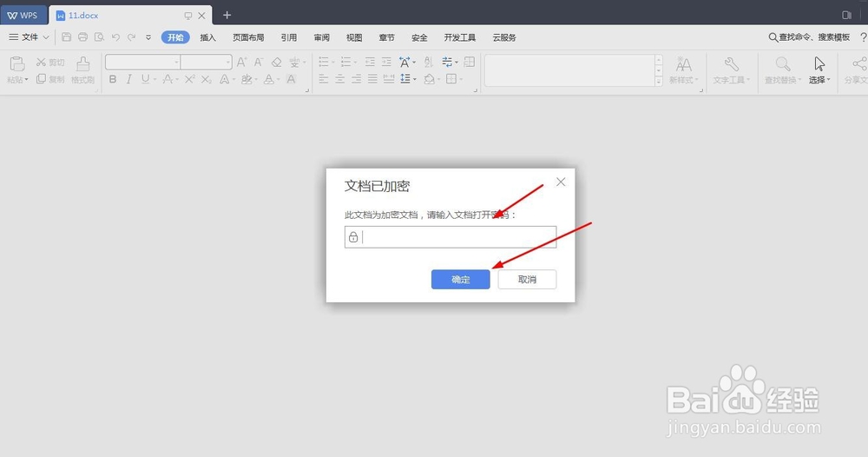The height and width of the screenshot is (457, 868).
Task: Click the 剪切 cut button
Action: tap(50, 62)
